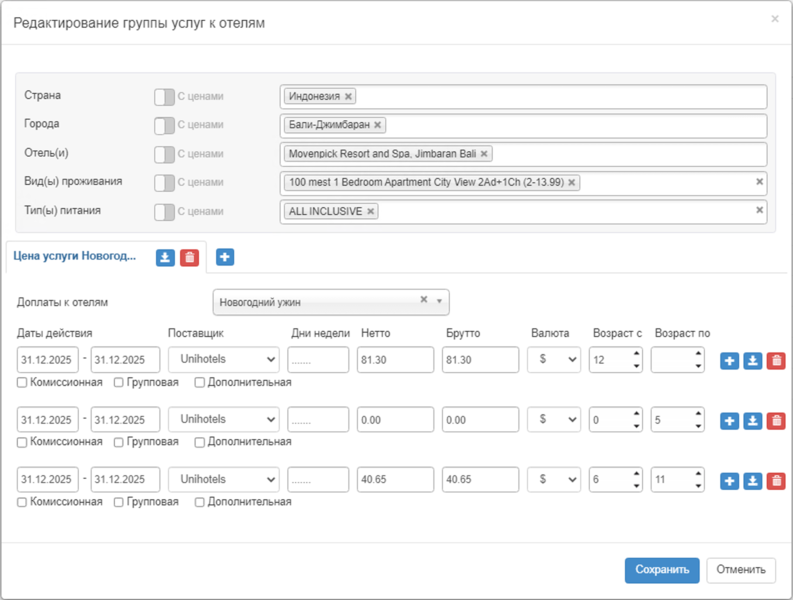Viewport: 793px width, 600px height.
Task: Toggle 'С ценами' switch for Страна
Action: coord(164,97)
